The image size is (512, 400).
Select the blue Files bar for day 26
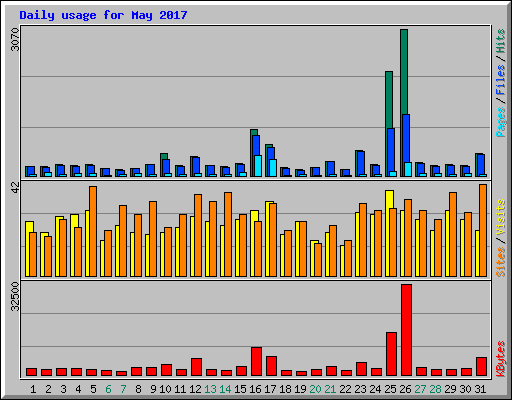coord(406,138)
